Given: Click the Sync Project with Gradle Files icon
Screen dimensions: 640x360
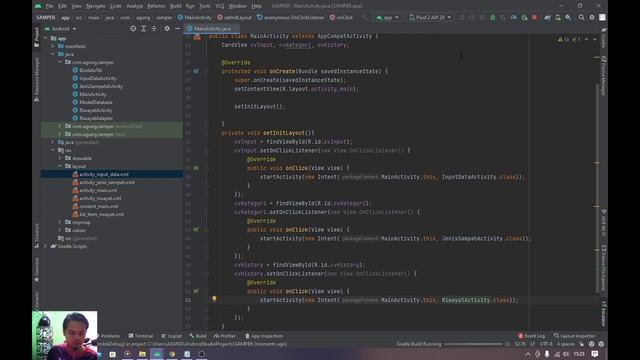Looking at the screenshot, I should click(x=547, y=18).
